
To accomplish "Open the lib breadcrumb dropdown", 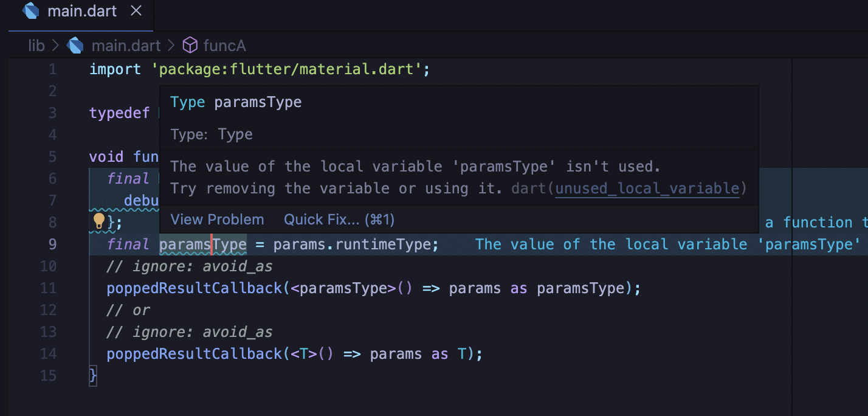I will coord(36,45).
